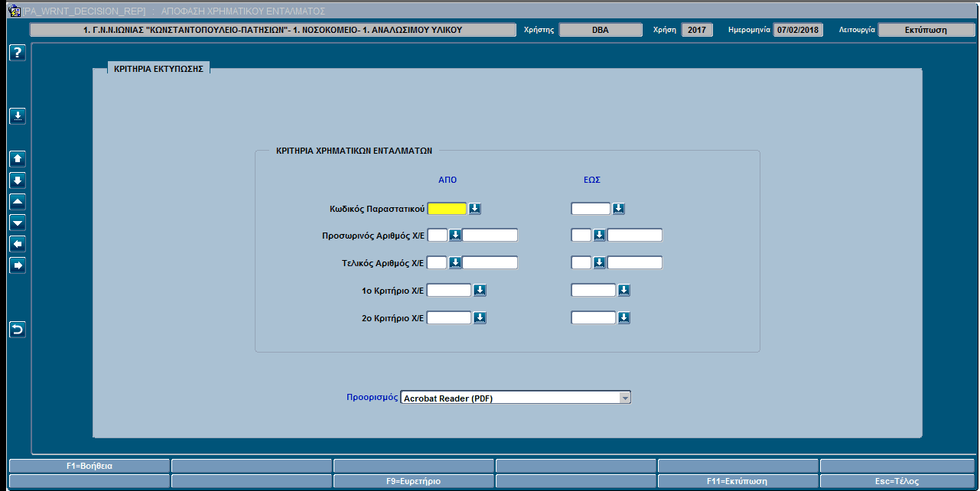
Task: Select the ΚΡΙΤΗΡΙΑ ΕΚΤΥΠΩΣΗΣ tab
Action: click(x=158, y=68)
